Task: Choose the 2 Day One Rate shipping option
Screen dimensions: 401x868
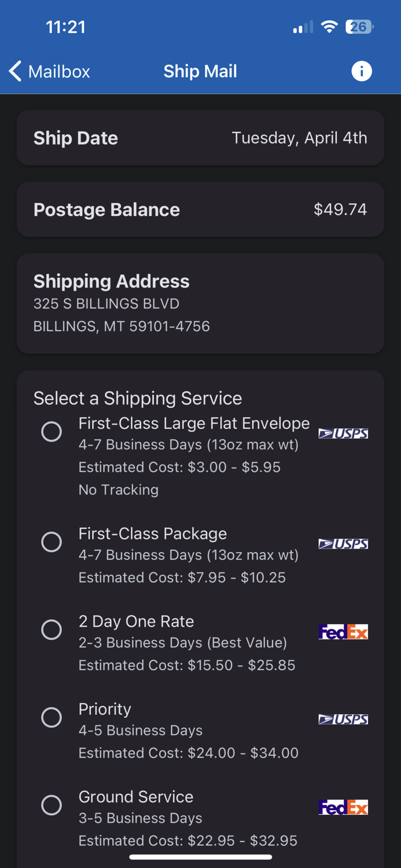Action: pos(51,630)
